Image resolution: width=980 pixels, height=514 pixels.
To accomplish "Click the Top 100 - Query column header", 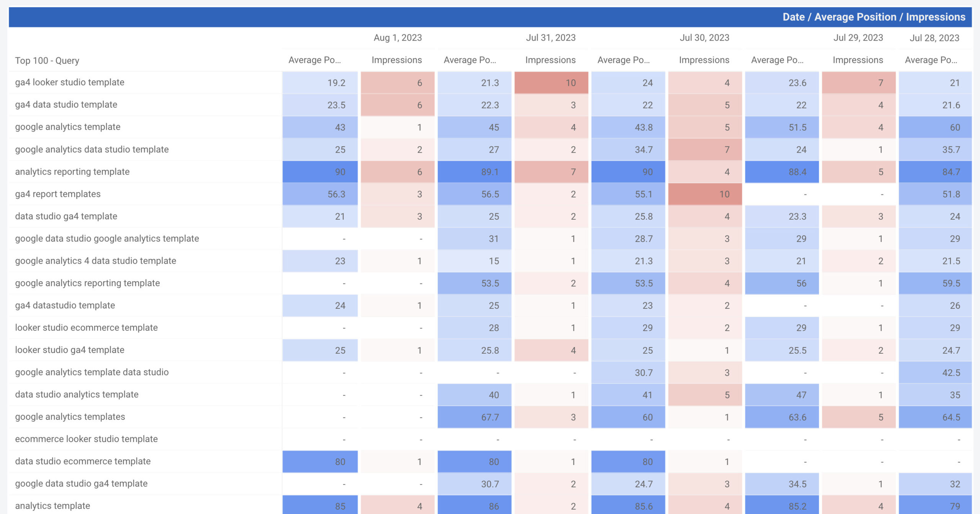I will point(47,60).
